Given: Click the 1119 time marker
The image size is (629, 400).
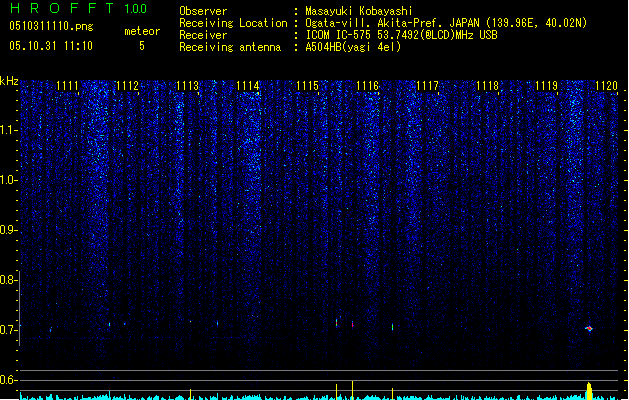Looking at the screenshot, I should (547, 86).
